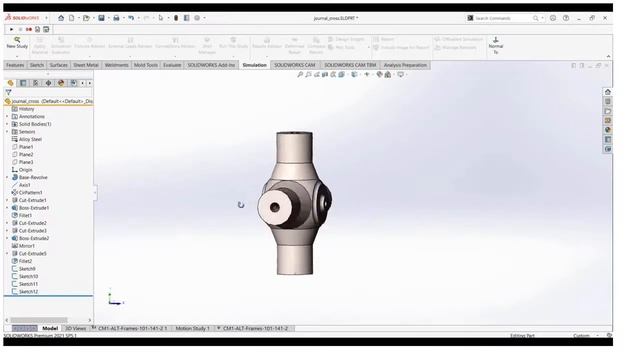This screenshot has width=640, height=360.
Task: Open the Motion Study 1 bottom tab
Action: (192, 328)
